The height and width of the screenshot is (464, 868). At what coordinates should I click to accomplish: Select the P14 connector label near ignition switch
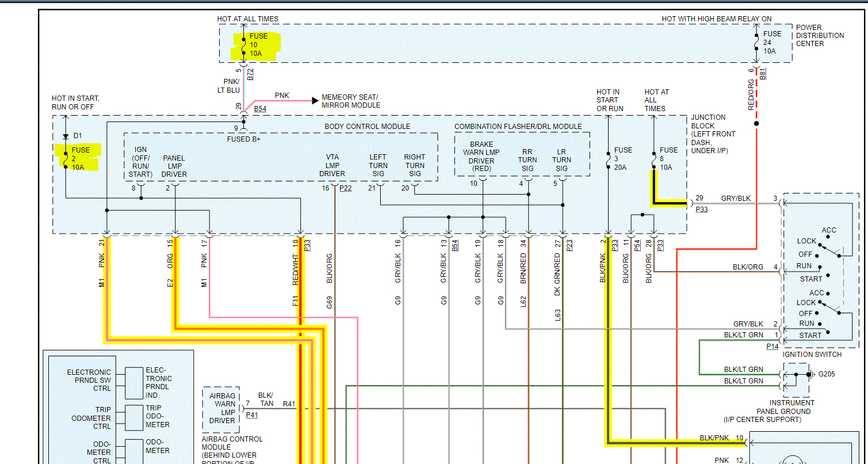(772, 347)
